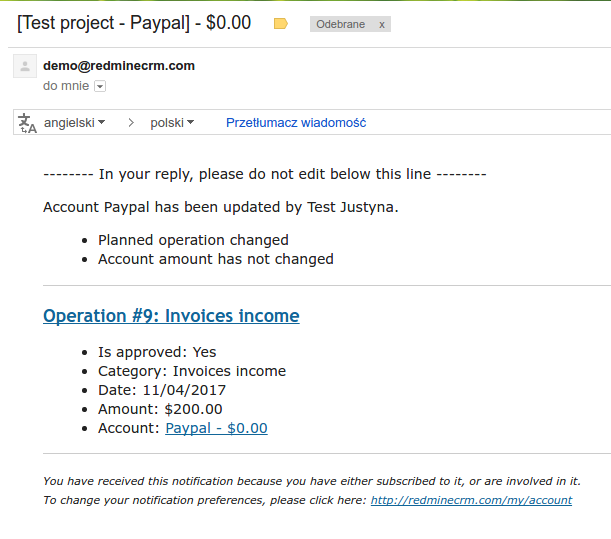Click the 'Date: 11/04/2017' line
The image size is (611, 539).
(x=162, y=390)
